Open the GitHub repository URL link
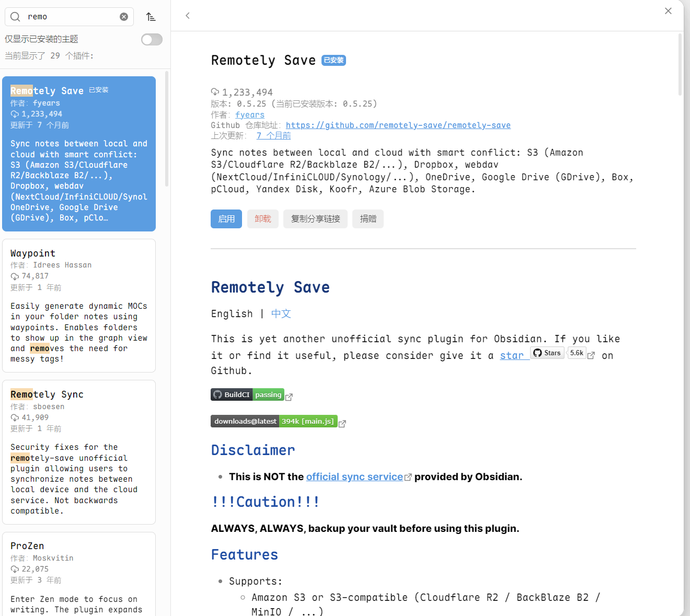Image resolution: width=690 pixels, height=616 pixels. [398, 125]
